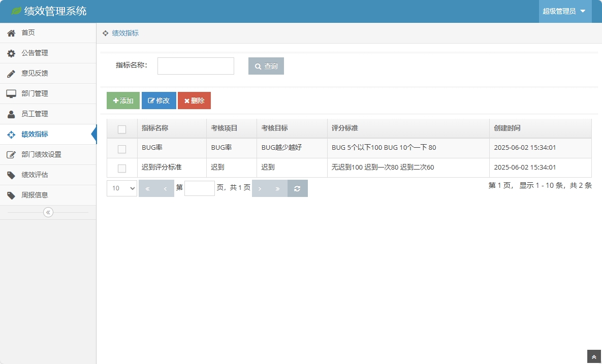
Task: Open 部门绩效设置 in the sidebar
Action: coord(41,155)
